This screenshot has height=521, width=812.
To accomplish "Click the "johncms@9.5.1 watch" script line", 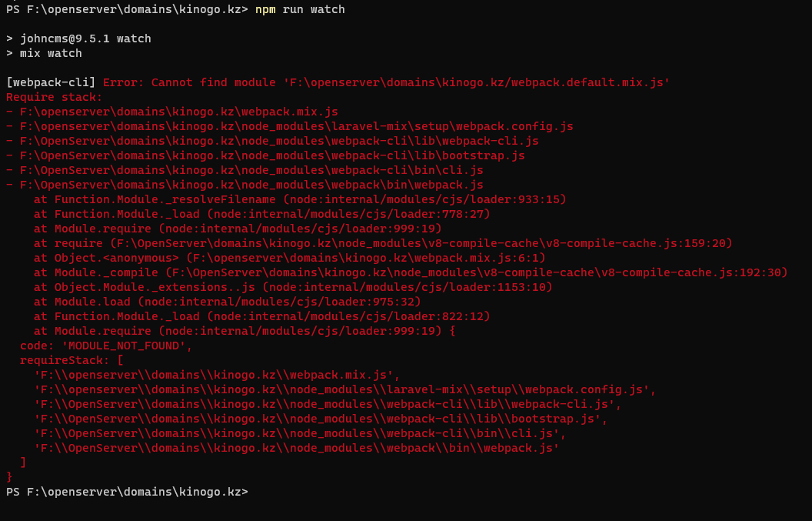I will pos(85,38).
